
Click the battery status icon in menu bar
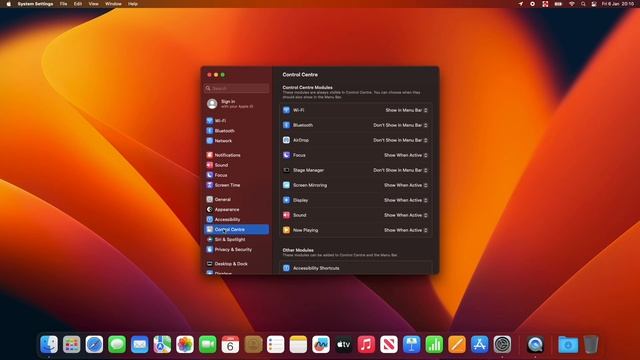[558, 4]
